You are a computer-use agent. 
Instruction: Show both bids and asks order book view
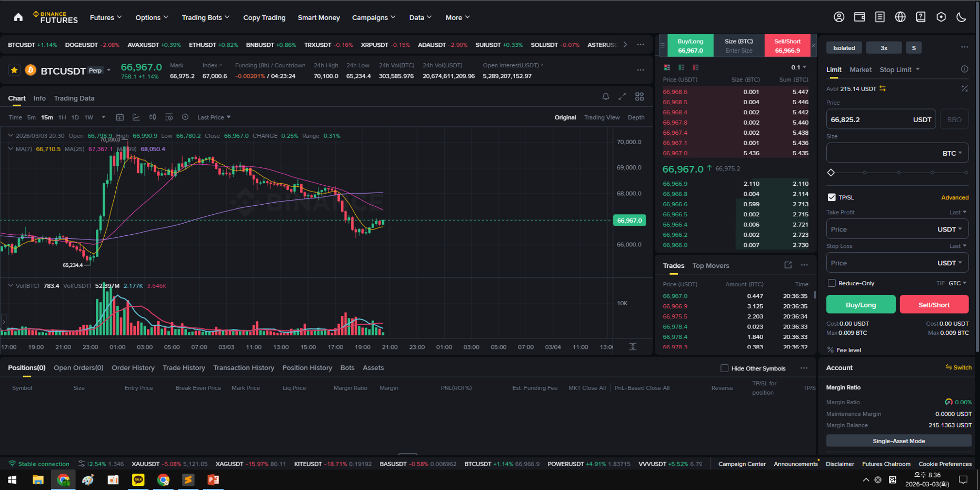[x=667, y=67]
